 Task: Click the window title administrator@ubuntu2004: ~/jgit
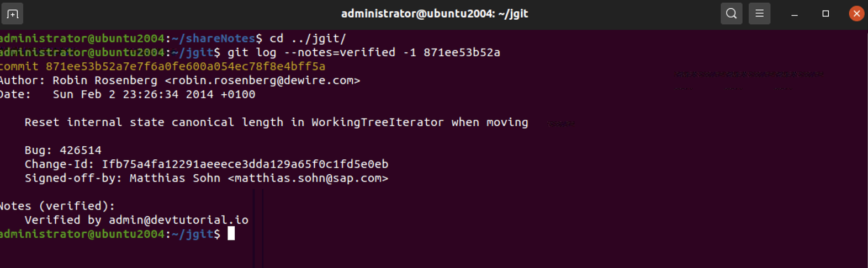[435, 14]
